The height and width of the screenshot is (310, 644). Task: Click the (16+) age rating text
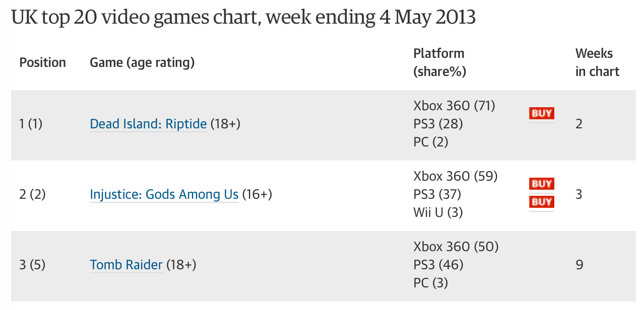(257, 194)
